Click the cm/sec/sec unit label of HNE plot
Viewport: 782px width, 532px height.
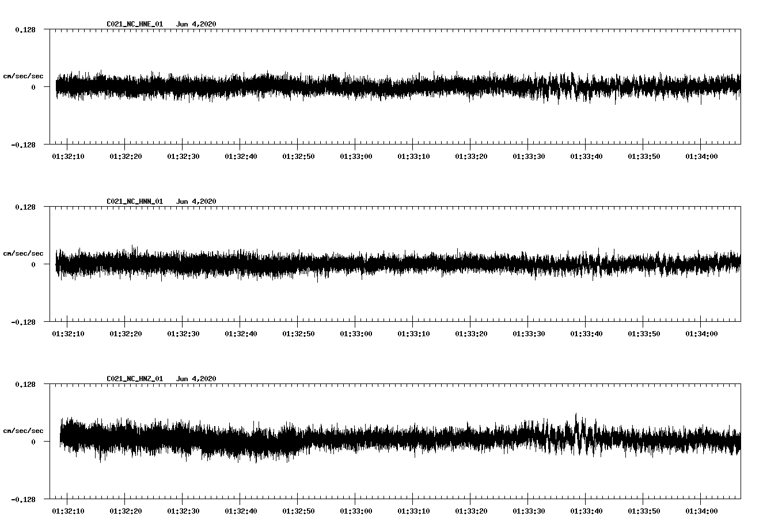click(23, 76)
